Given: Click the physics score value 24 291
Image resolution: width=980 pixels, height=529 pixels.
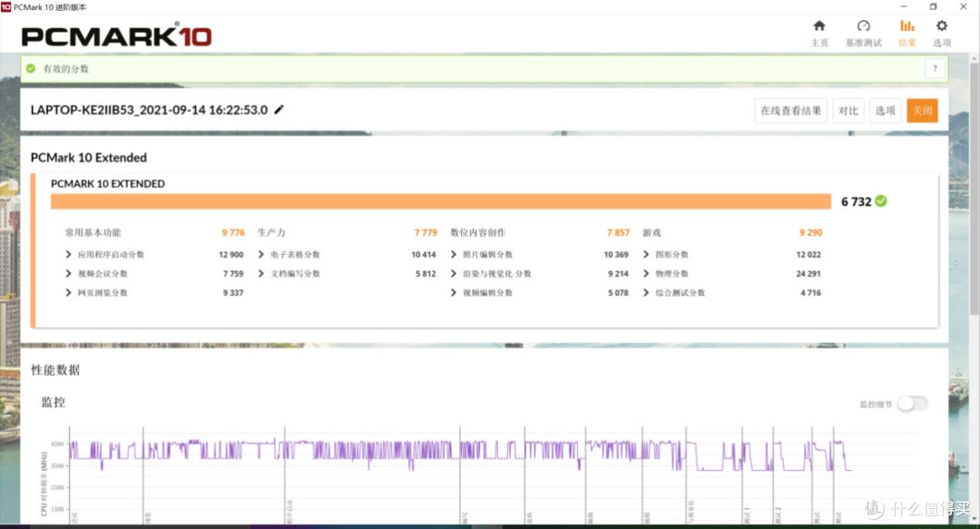Looking at the screenshot, I should [808, 274].
